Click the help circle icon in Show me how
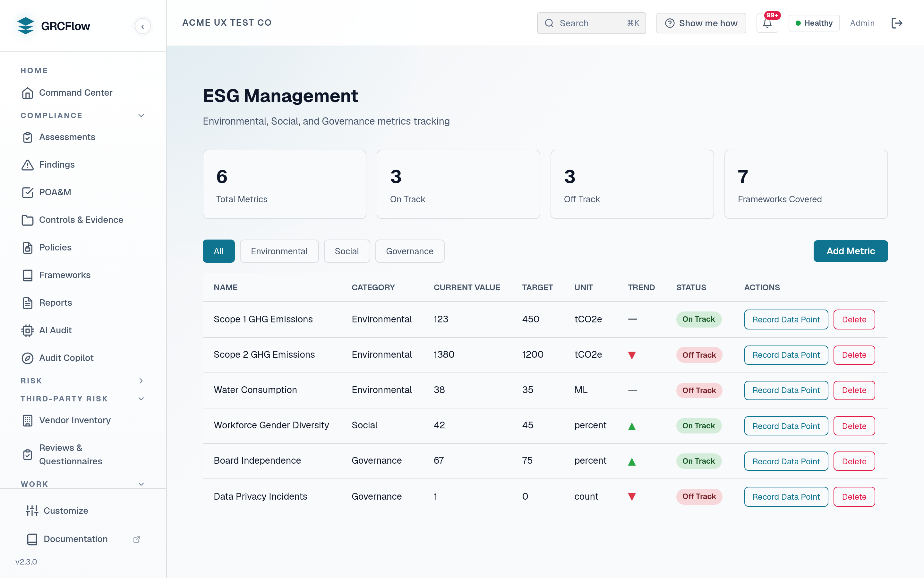 (x=670, y=23)
